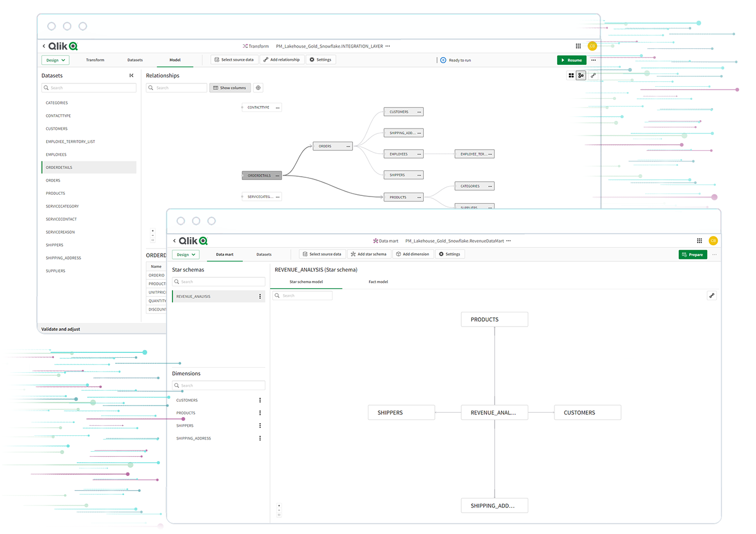Open more options on CATEGORIES node
This screenshot has height=534, width=756.
490,187
